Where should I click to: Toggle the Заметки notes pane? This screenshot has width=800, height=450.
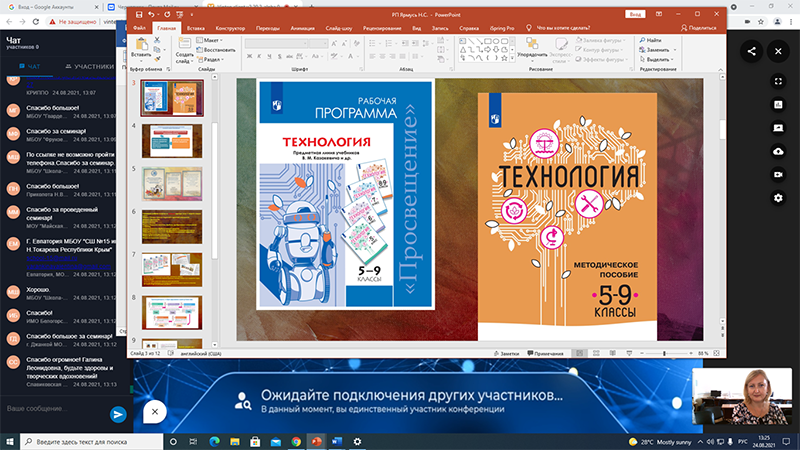(x=506, y=353)
